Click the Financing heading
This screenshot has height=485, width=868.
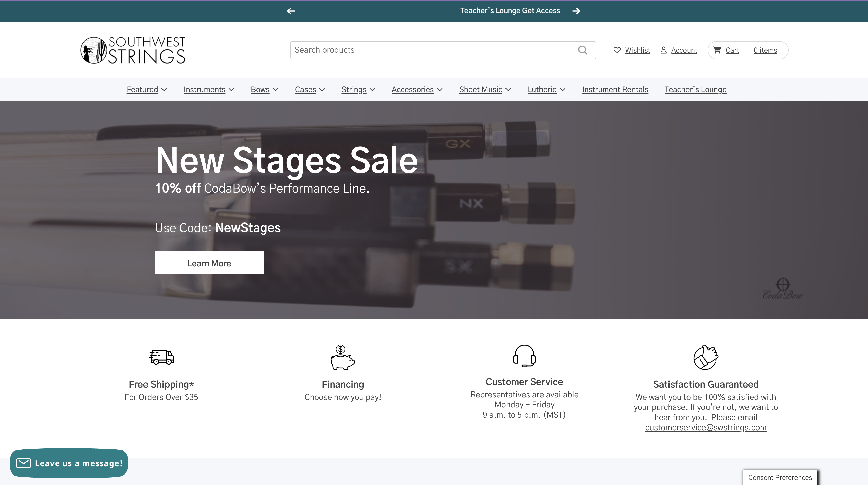[343, 384]
